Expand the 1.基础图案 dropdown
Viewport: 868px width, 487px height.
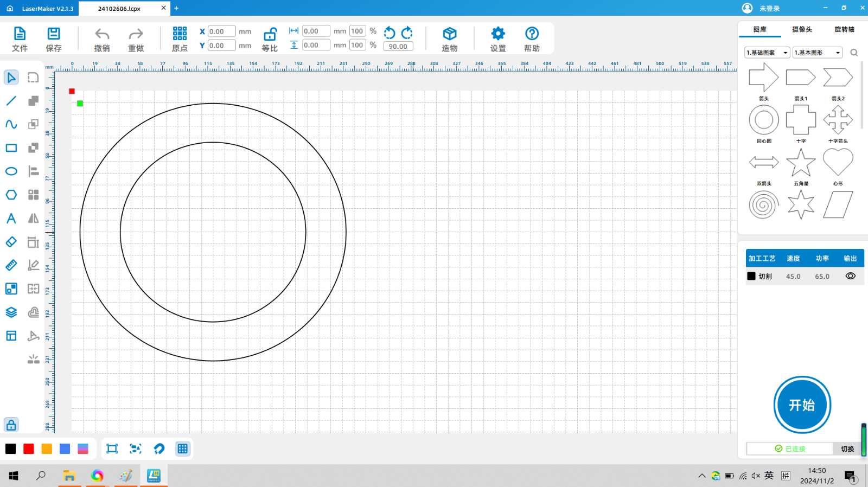click(767, 53)
